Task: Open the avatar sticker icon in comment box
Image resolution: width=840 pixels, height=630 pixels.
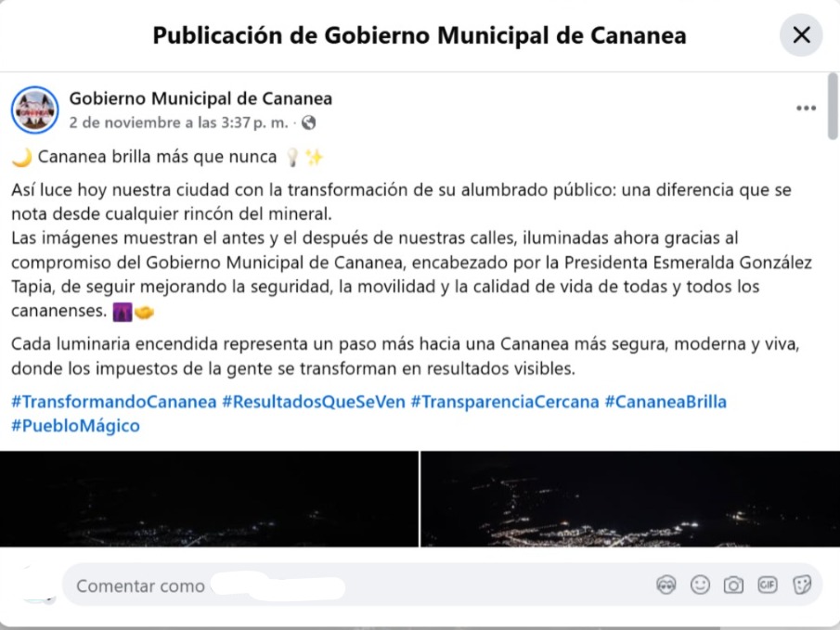Action: [x=666, y=585]
